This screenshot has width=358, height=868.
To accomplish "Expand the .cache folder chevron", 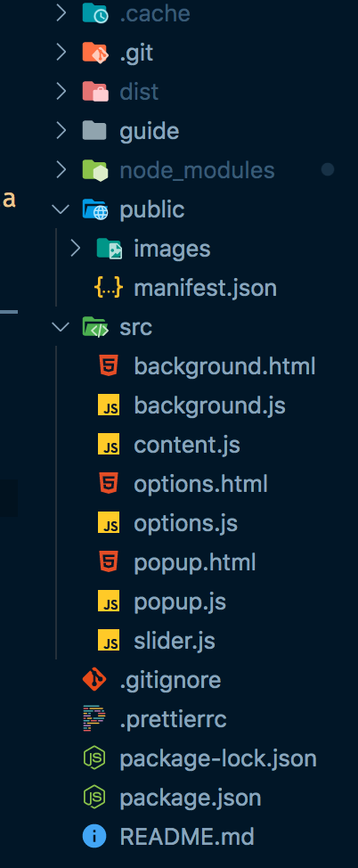I will coord(61,13).
